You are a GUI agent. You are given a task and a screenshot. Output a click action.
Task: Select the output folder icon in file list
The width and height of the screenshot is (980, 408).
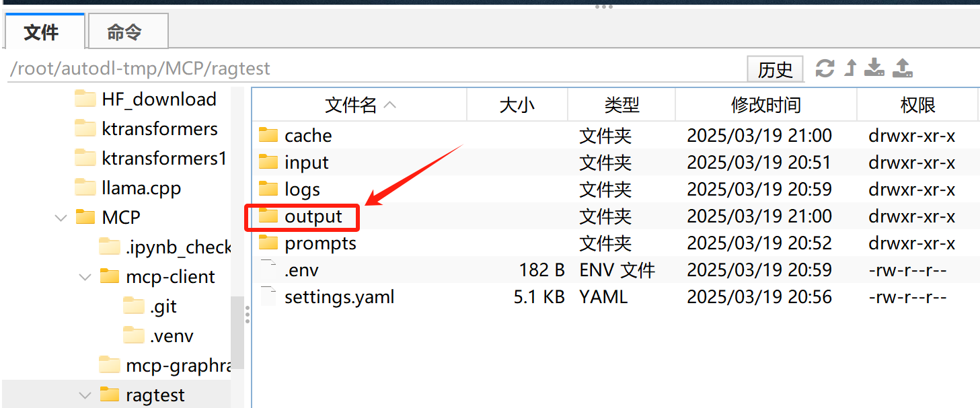[x=268, y=216]
